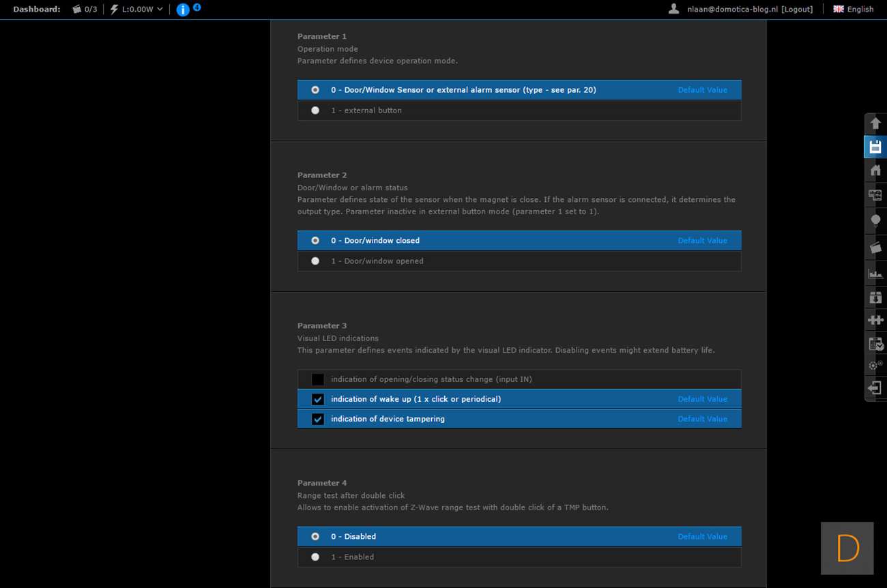Click the lightning bolt power icon
Screen dimensions: 887x588
click(115, 9)
